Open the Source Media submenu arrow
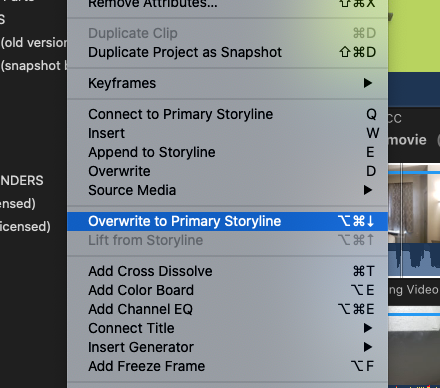The image size is (440, 388). [x=368, y=190]
